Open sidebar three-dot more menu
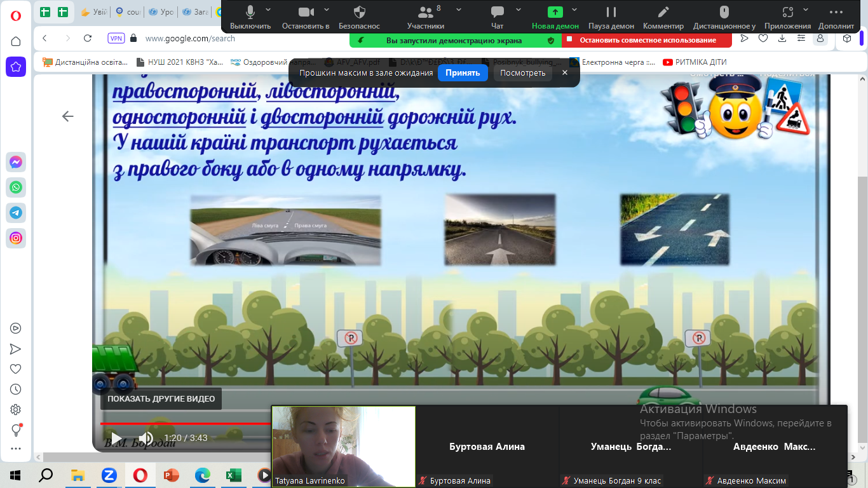The image size is (868, 488). pyautogui.click(x=16, y=449)
